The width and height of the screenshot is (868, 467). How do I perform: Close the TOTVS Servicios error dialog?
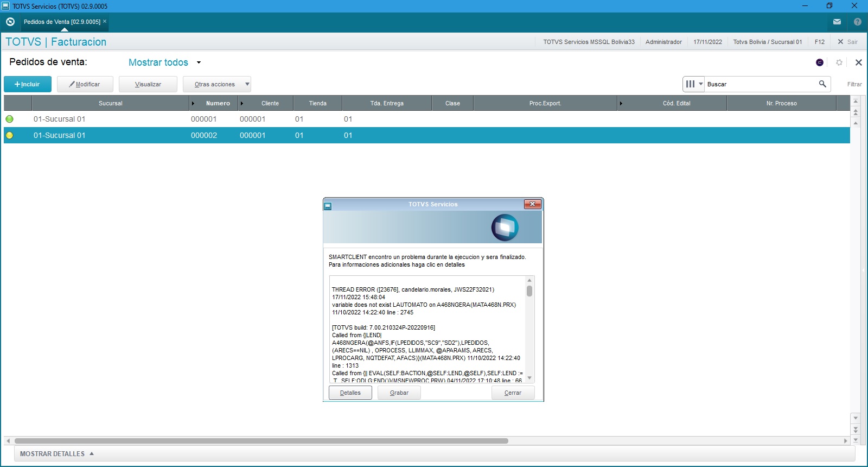(532, 204)
